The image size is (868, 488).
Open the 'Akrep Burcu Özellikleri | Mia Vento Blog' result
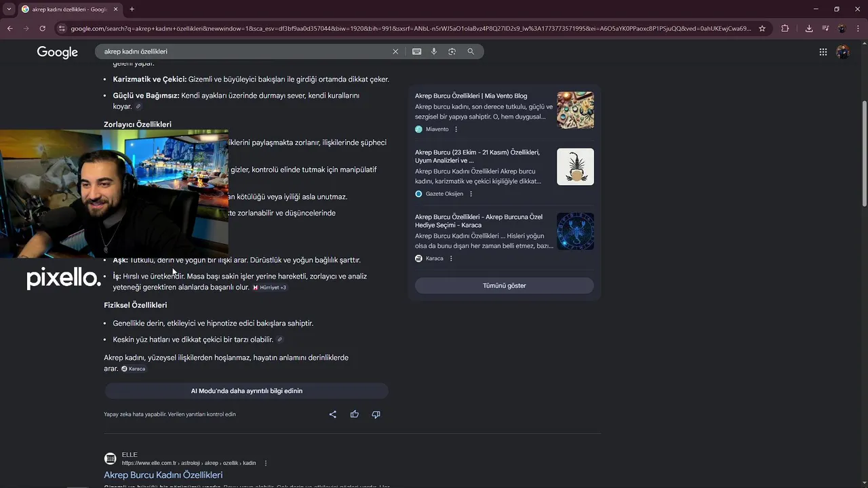[x=471, y=96]
